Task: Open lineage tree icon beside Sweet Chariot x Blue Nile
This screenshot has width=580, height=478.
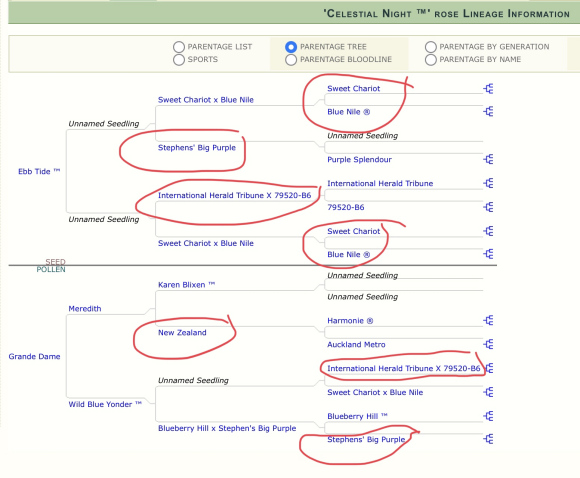Action: click(x=488, y=392)
